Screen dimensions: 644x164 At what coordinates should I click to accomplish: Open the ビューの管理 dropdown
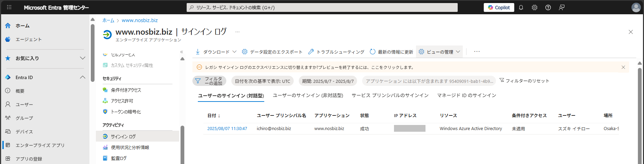tap(440, 52)
